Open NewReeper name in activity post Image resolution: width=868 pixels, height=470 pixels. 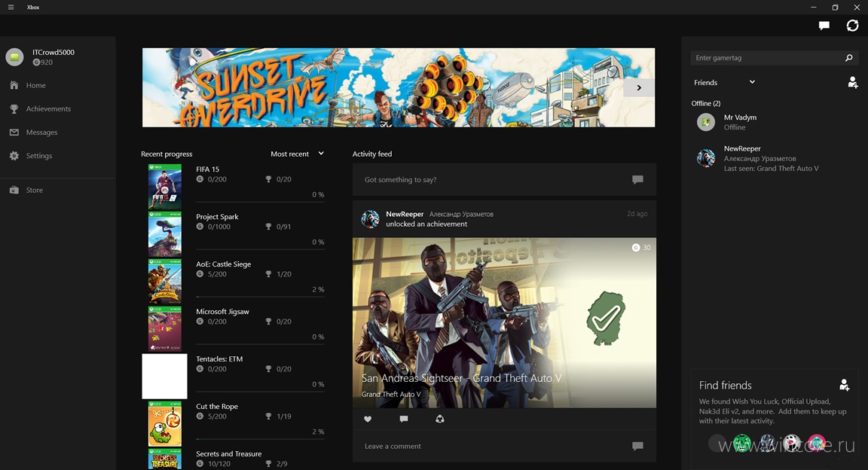[405, 214]
